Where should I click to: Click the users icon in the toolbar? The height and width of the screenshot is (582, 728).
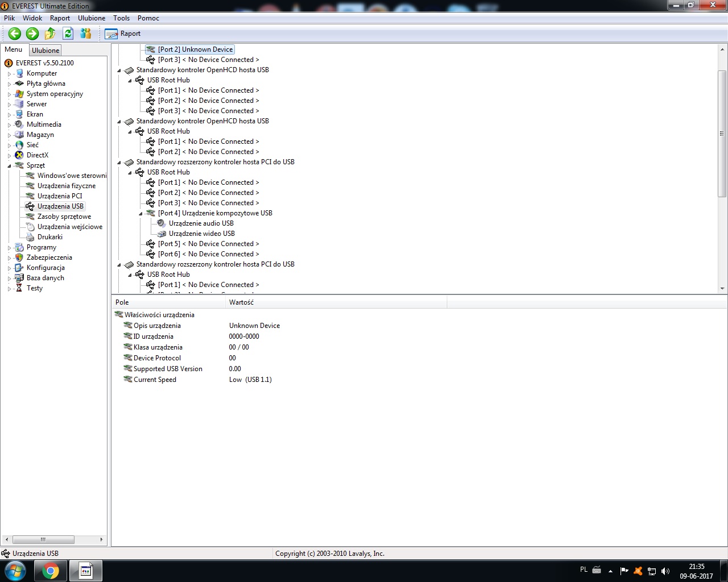[x=86, y=34]
